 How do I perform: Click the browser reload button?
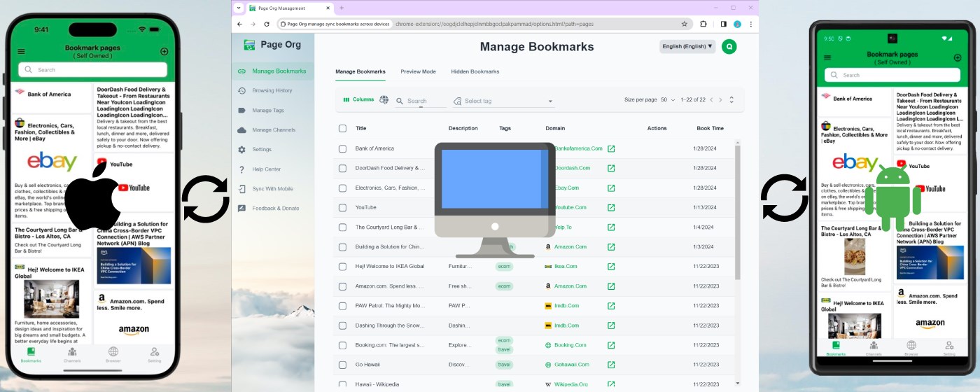coord(267,24)
